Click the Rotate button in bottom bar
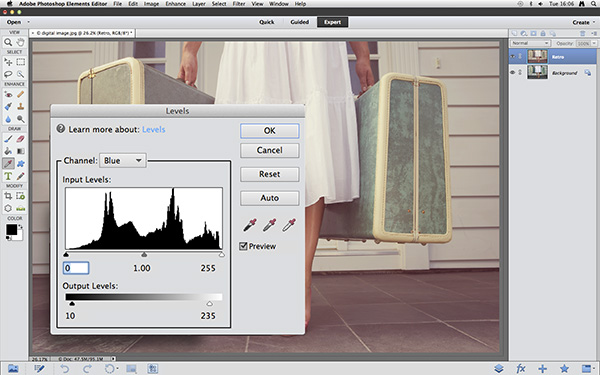600x375 pixels. 109,368
